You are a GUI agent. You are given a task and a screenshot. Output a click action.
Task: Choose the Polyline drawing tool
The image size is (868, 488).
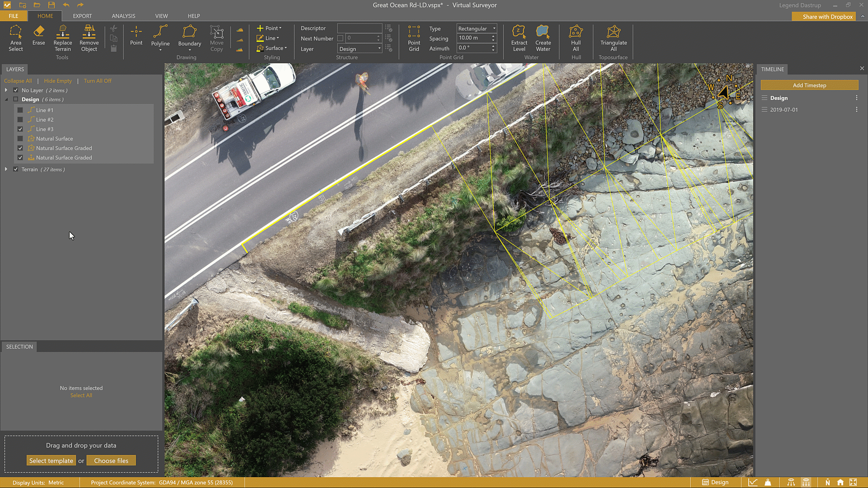(x=160, y=36)
